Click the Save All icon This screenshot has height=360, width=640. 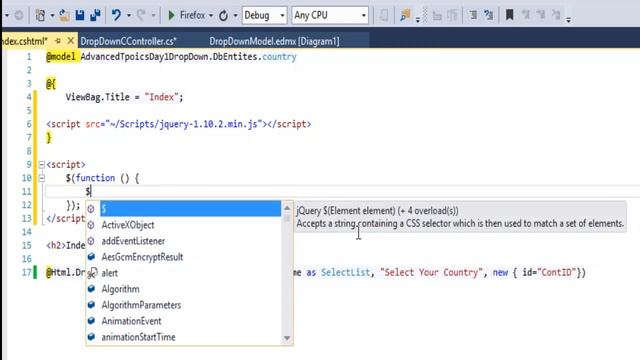[x=96, y=16]
